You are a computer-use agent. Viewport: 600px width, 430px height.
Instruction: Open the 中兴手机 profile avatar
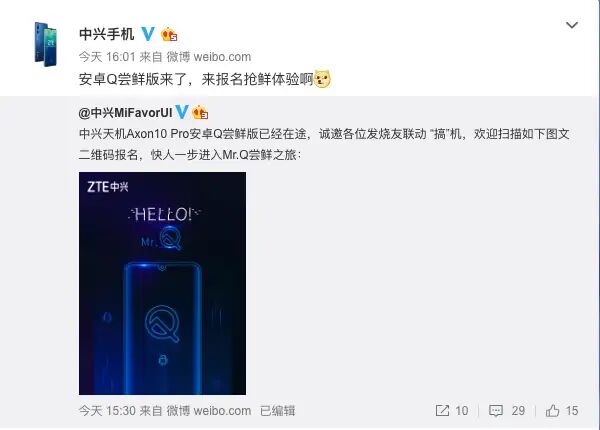(46, 44)
